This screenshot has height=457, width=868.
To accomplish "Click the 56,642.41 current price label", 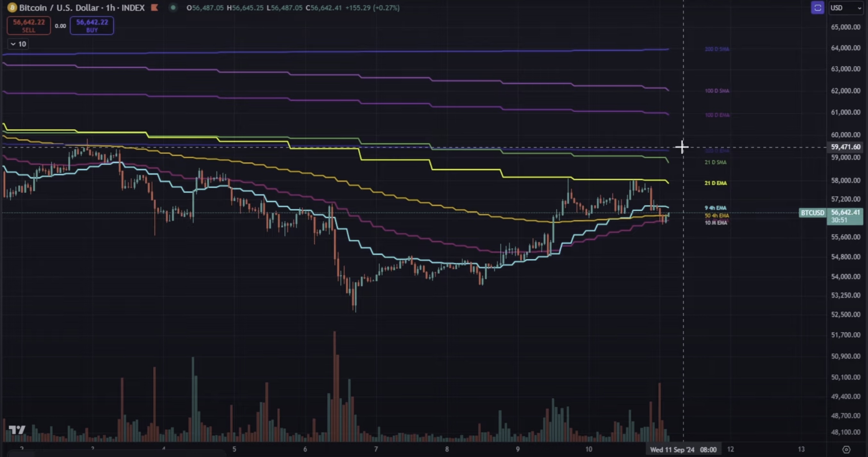I will pyautogui.click(x=845, y=213).
